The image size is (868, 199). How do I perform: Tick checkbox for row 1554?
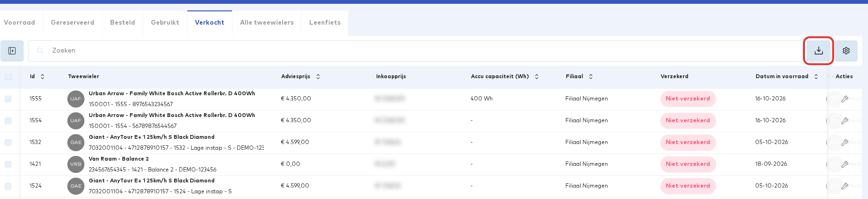[x=8, y=121]
